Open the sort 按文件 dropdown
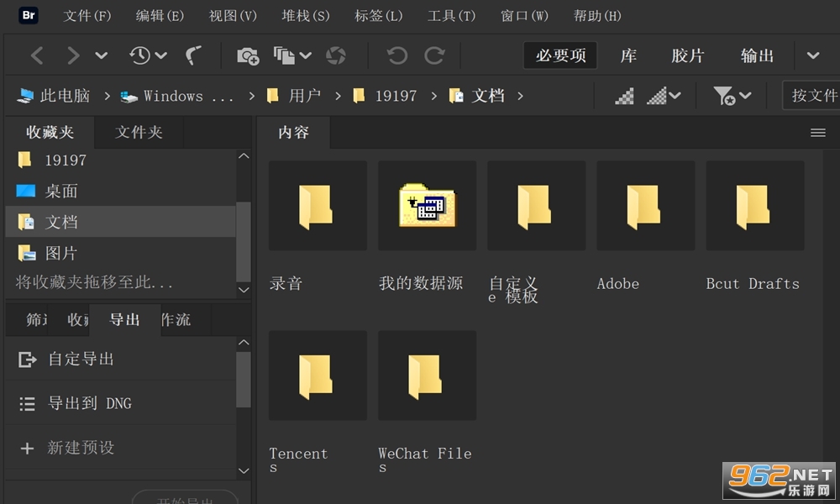The width and height of the screenshot is (840, 504). (x=811, y=96)
